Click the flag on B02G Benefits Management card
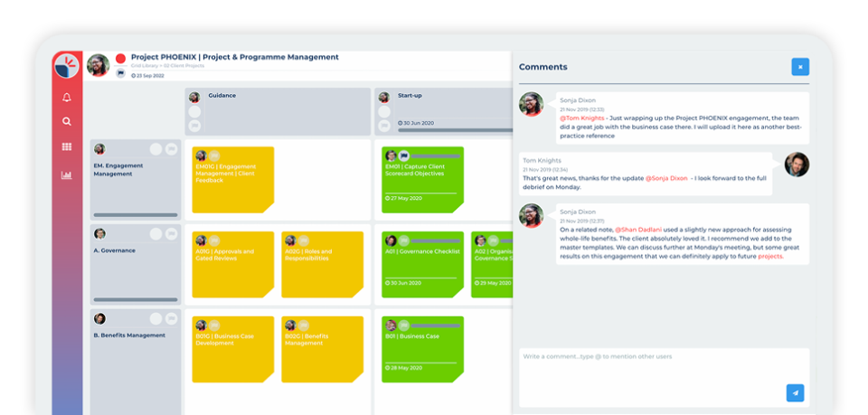Screen dimensions: 868x415 [304, 325]
